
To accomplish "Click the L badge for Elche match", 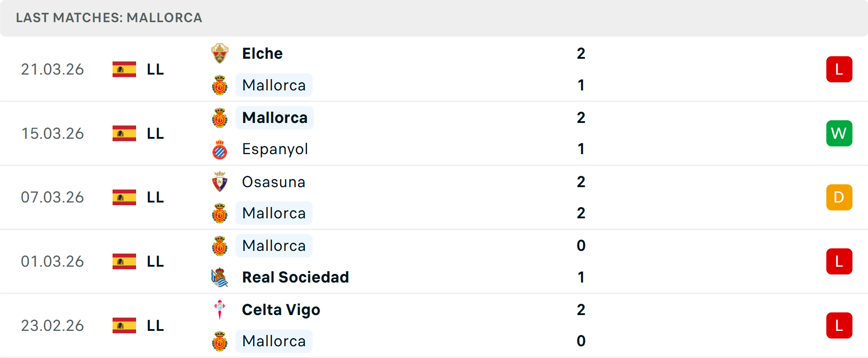I will (x=839, y=70).
